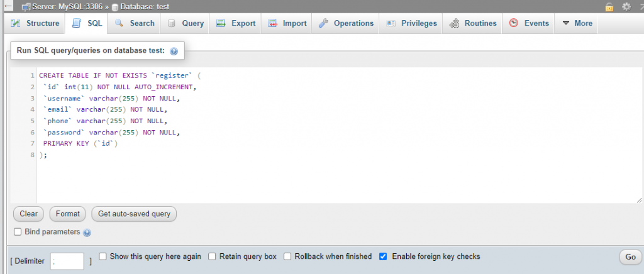644x274 pixels.
Task: Click the lock icon in top bar
Action: tap(609, 6)
